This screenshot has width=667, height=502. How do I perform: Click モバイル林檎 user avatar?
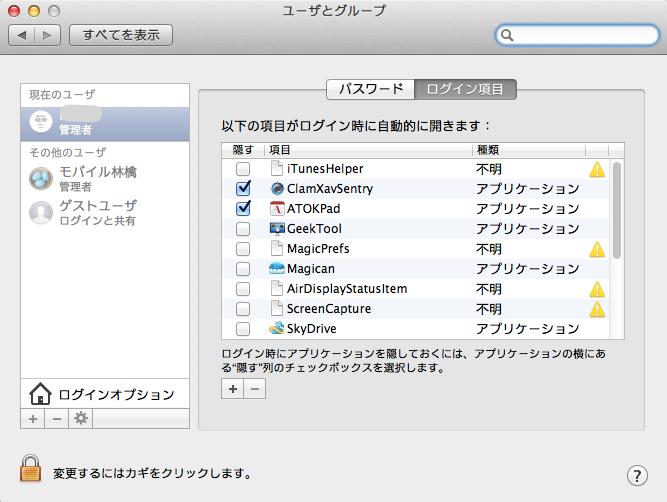[x=41, y=178]
